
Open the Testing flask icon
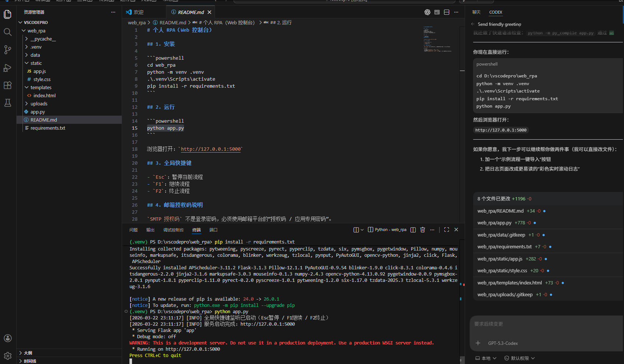tap(7, 103)
